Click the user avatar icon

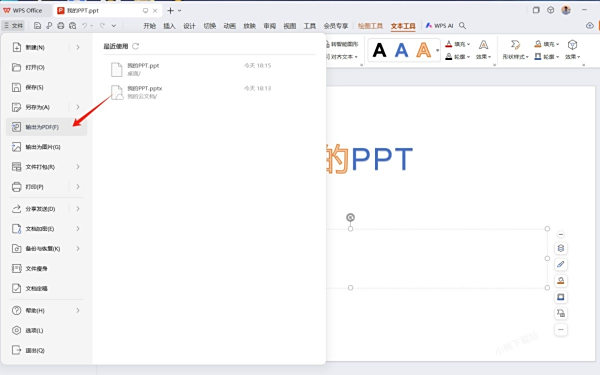(566, 10)
